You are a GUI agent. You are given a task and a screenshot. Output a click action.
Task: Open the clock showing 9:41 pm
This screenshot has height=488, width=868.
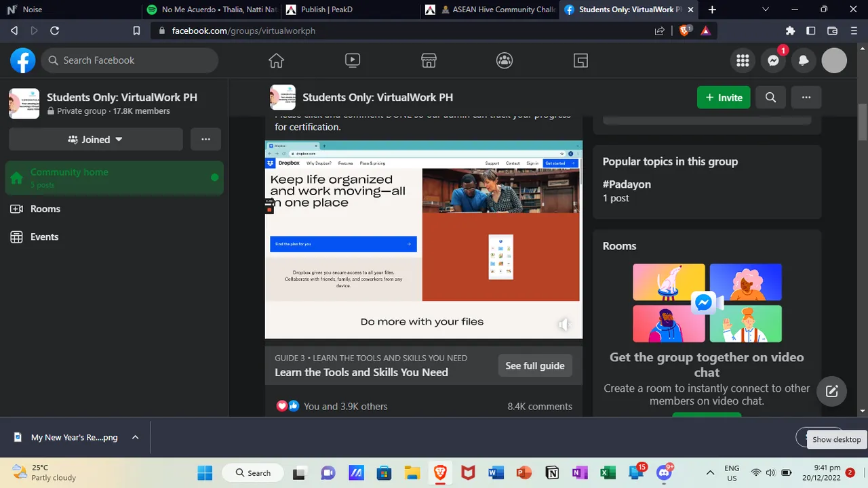(x=823, y=472)
